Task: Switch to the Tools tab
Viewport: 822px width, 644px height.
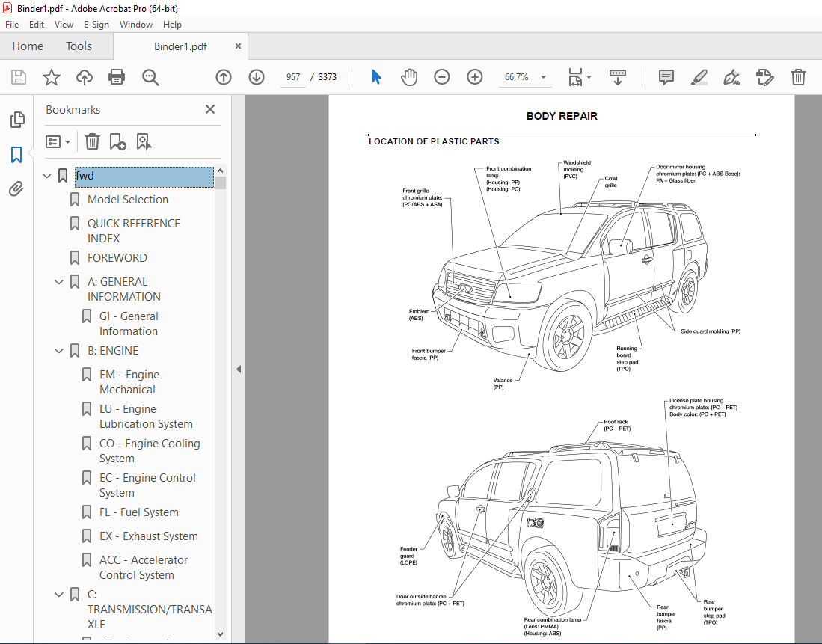Action: tap(79, 46)
